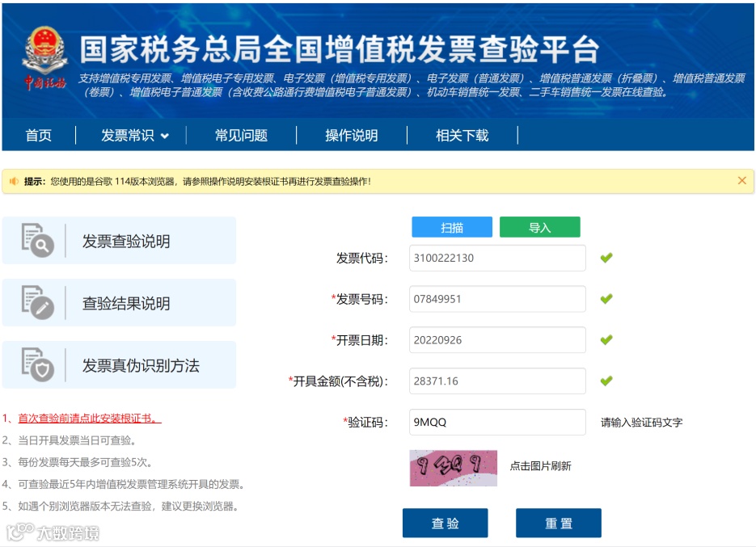
Task: Refresh the captcha image
Action: click(454, 468)
